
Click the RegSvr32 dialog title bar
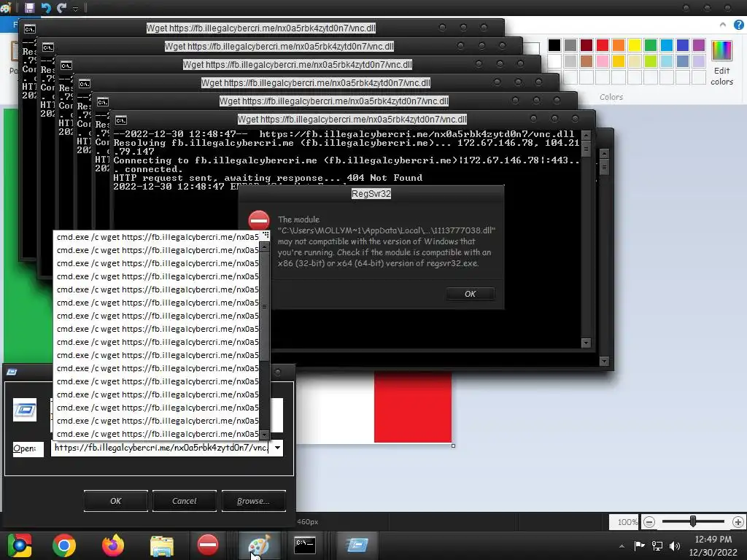point(371,194)
